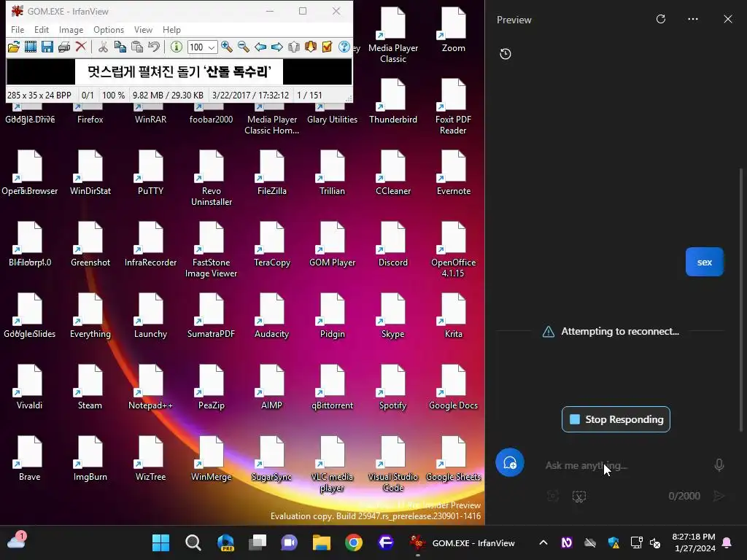The height and width of the screenshot is (560, 747).
Task: Open IrfanView settings with the checkmark icon
Action: coord(328,47)
